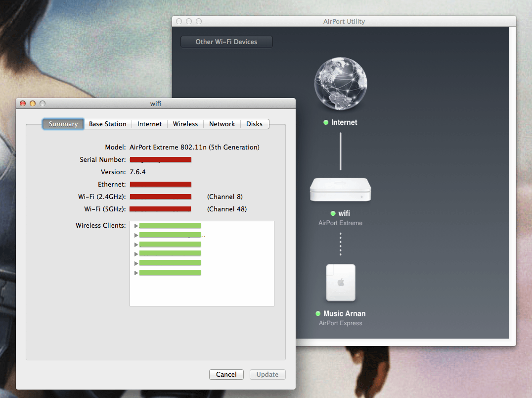Click the wifi dialog title bar text
The width and height of the screenshot is (532, 398).
[x=155, y=103]
